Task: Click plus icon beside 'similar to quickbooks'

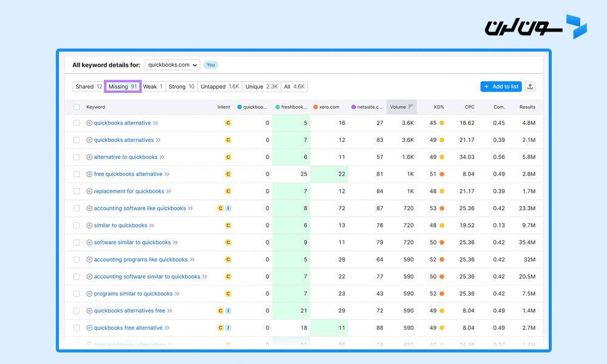Action: (89, 225)
